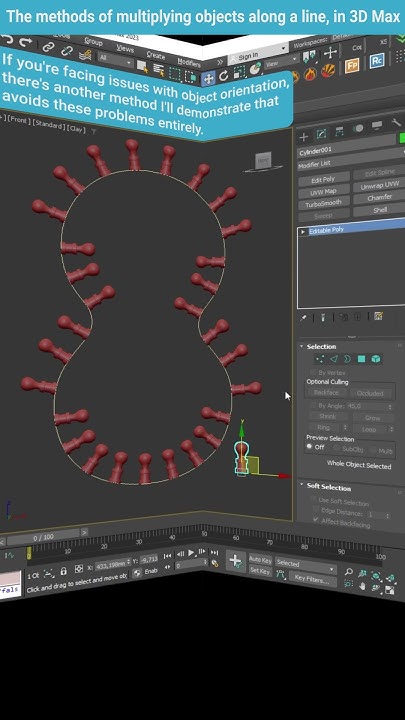Open the Create panel plus tab
The width and height of the screenshot is (405, 720).
coord(303,136)
